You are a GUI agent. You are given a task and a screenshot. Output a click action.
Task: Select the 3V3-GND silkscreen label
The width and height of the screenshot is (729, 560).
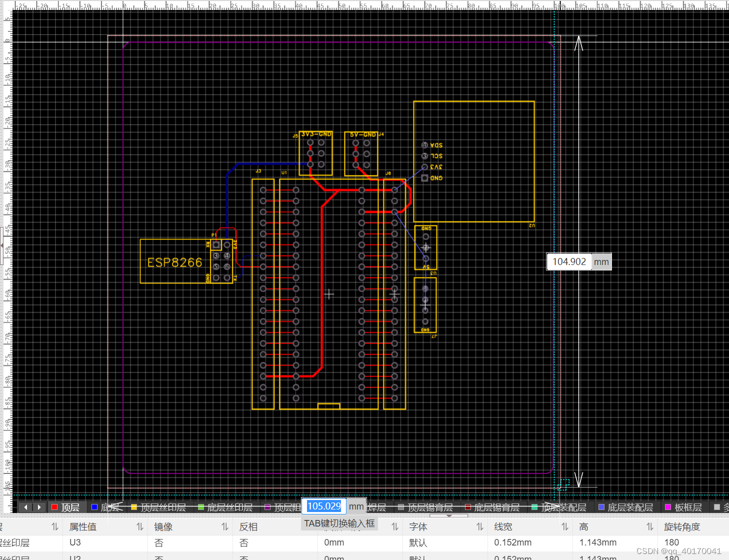316,134
